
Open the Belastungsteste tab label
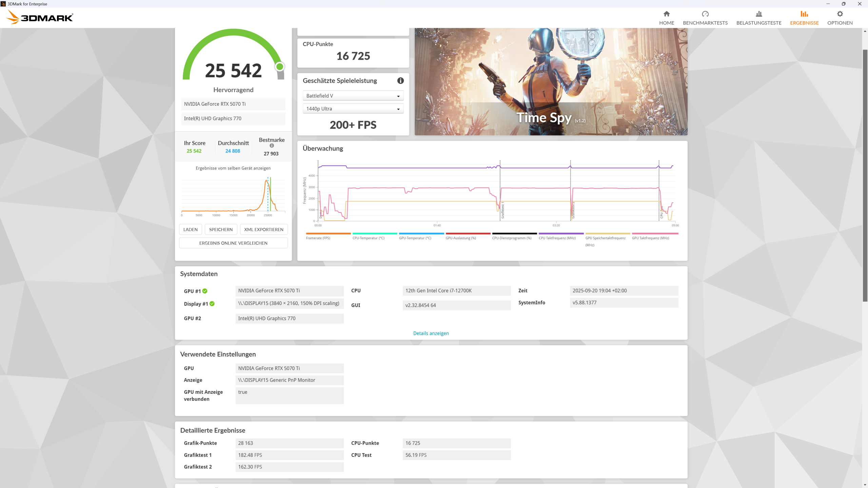coord(758,23)
